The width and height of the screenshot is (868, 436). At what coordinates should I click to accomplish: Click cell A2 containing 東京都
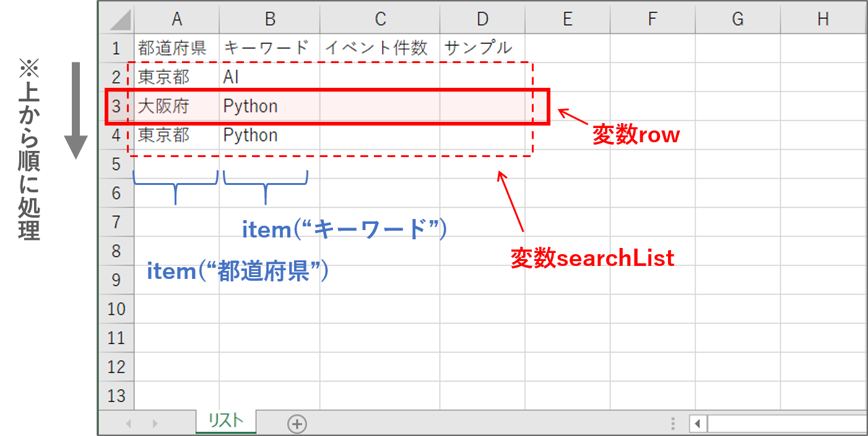tap(165, 77)
